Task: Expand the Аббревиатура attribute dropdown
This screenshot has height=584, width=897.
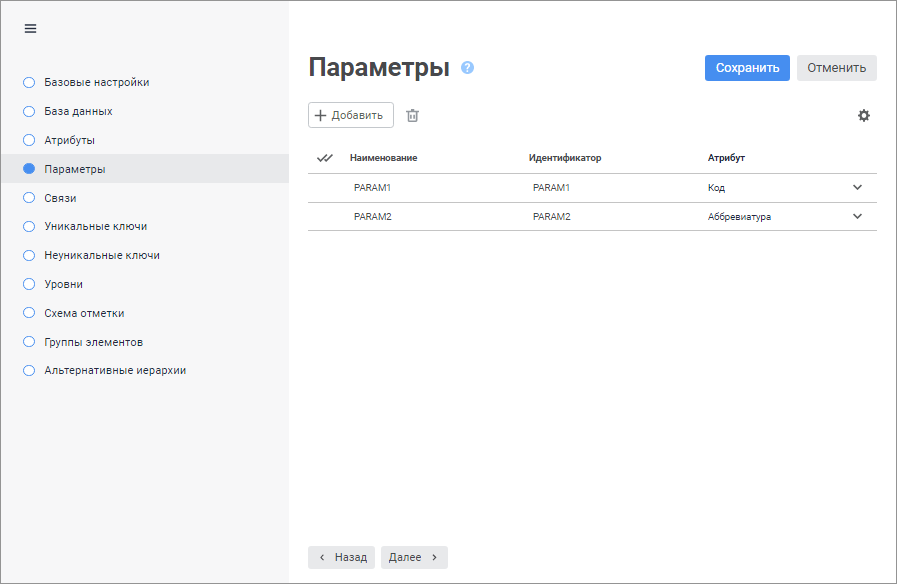Action: 857,216
